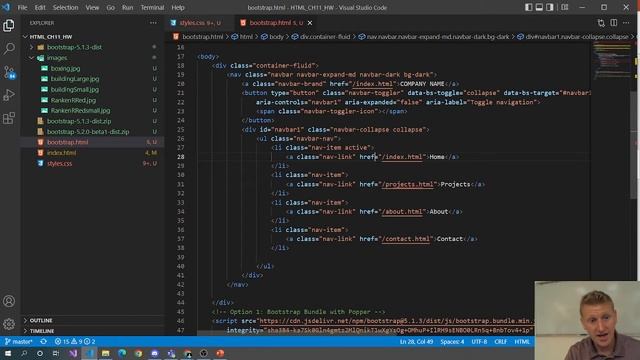Expand the bootstrap-5.1.3-dist folder
Image resolution: width=640 pixels, height=360 pixels.
[32, 47]
